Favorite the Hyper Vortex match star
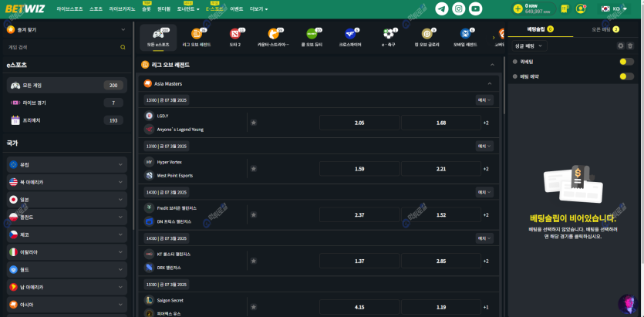 tap(254, 169)
